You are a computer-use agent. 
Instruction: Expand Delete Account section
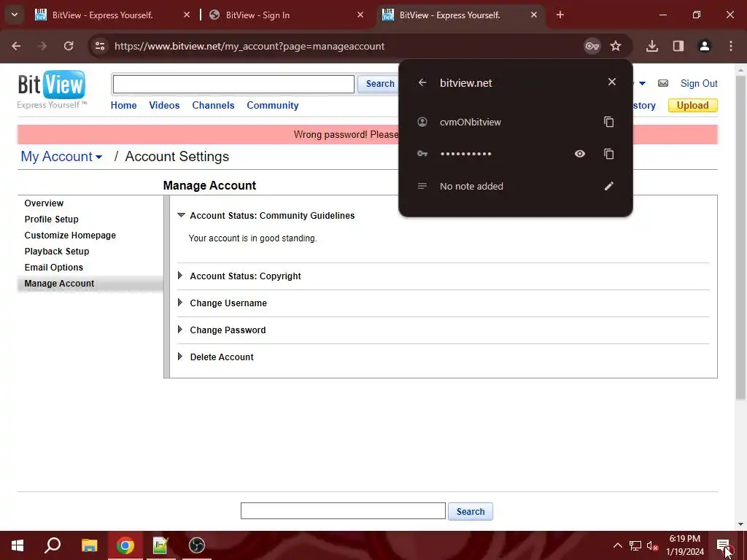[x=222, y=357]
